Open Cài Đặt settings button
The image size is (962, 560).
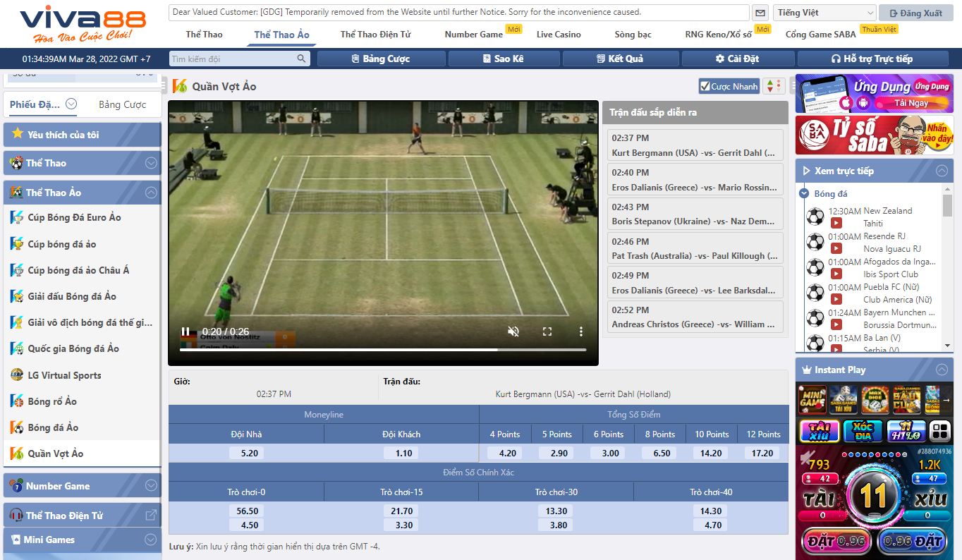pos(737,59)
